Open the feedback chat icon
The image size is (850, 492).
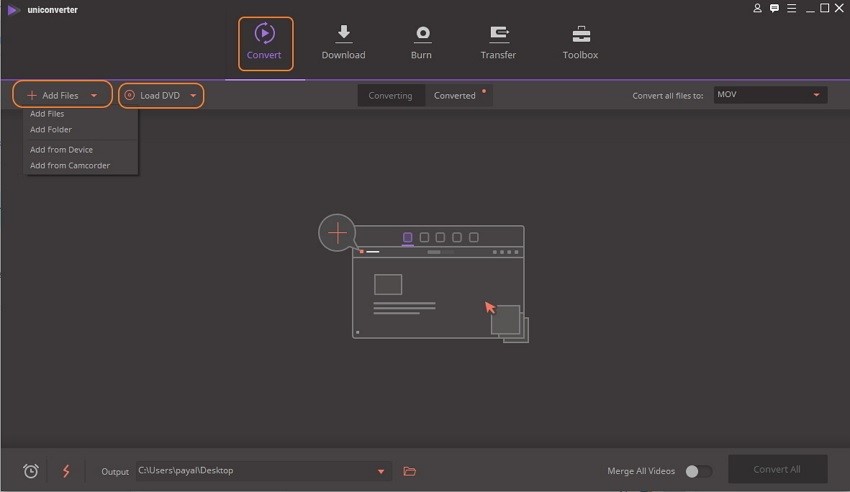774,8
